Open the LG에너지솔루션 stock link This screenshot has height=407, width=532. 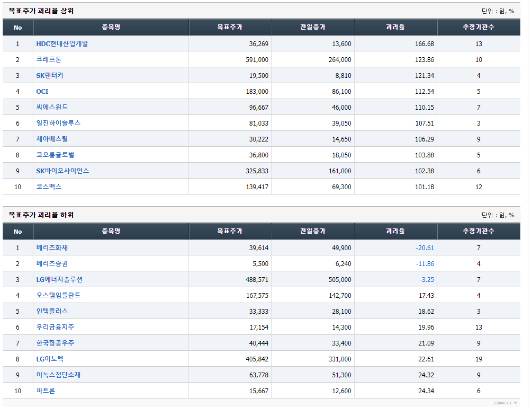(59, 280)
